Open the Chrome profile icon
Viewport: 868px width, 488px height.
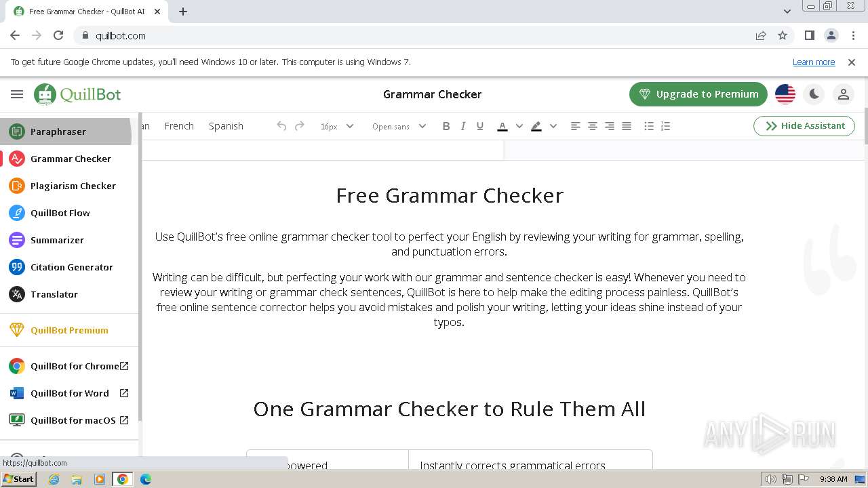[831, 35]
